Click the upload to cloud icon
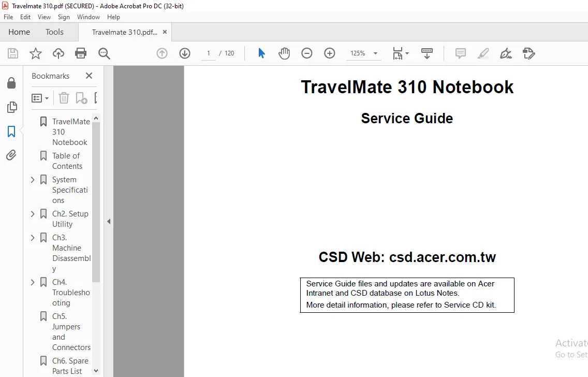This screenshot has width=588, height=377. (x=58, y=54)
